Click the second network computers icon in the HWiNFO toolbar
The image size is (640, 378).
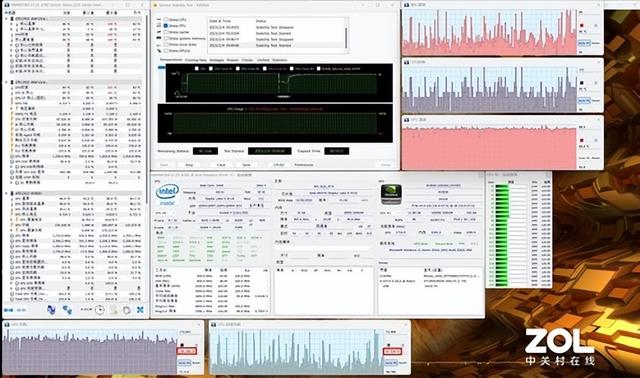[67, 310]
